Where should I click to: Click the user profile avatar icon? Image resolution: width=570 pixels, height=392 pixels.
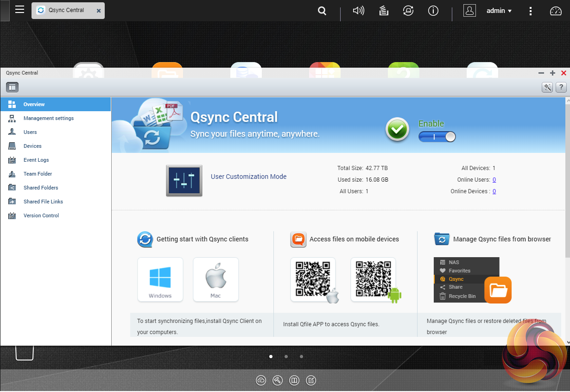click(x=469, y=11)
